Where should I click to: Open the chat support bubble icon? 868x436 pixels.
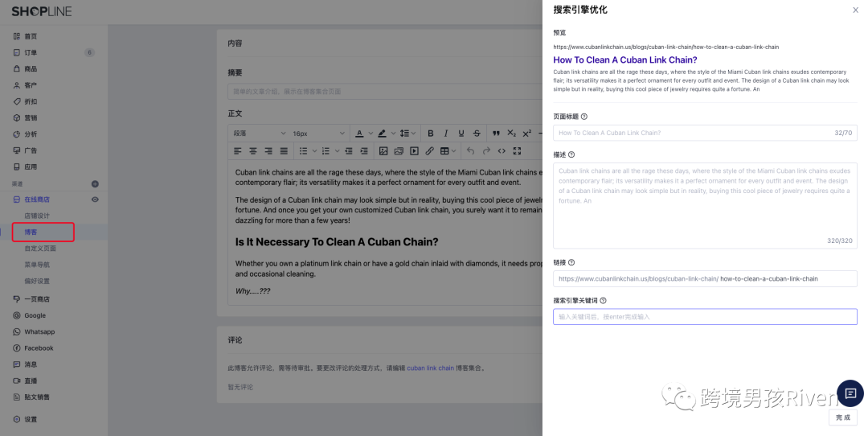(x=850, y=393)
